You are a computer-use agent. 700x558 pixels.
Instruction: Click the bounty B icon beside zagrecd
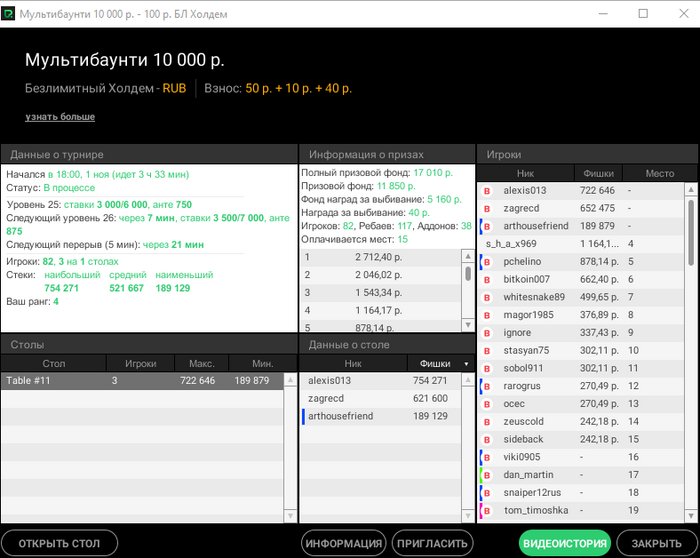click(487, 208)
